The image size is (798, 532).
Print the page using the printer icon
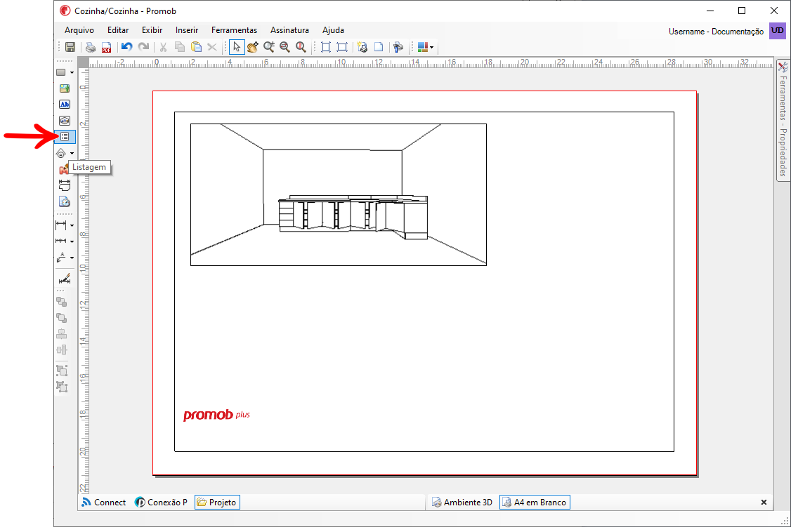coord(91,47)
